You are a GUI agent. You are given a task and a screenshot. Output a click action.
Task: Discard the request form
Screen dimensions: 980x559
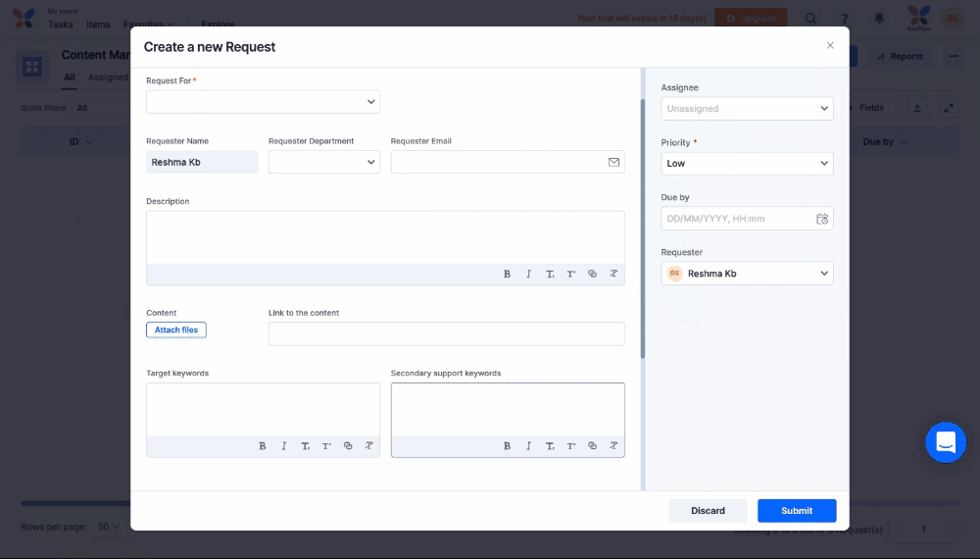point(708,511)
